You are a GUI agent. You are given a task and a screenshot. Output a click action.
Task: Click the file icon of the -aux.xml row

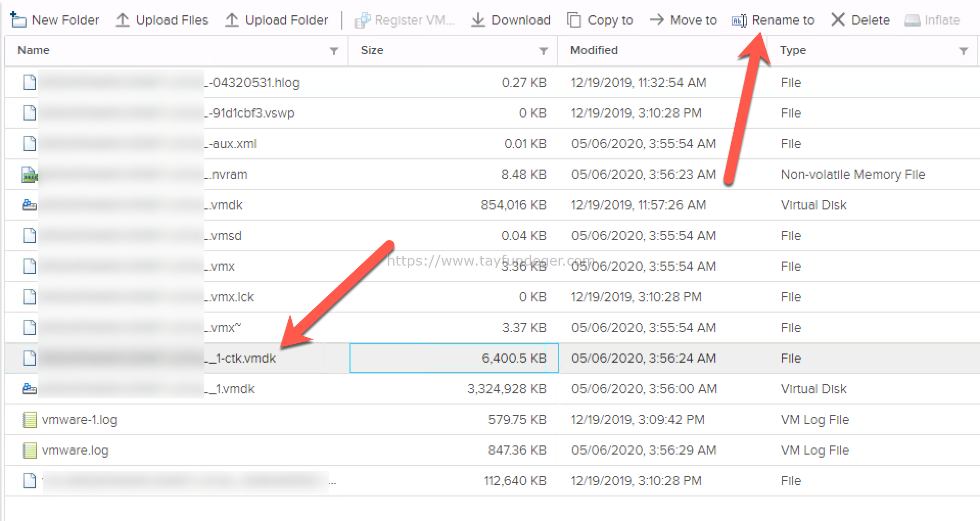pyautogui.click(x=30, y=144)
